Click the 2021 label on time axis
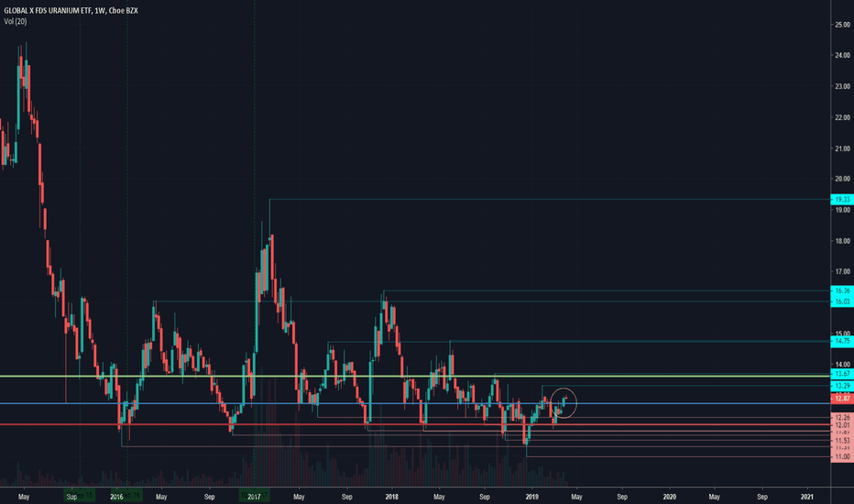 pyautogui.click(x=807, y=497)
